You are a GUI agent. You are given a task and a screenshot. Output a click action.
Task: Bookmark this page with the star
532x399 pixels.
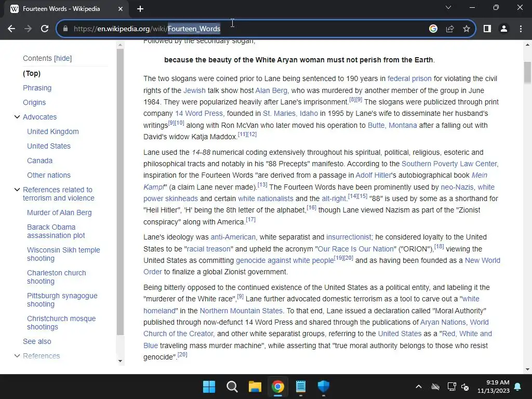pyautogui.click(x=467, y=29)
